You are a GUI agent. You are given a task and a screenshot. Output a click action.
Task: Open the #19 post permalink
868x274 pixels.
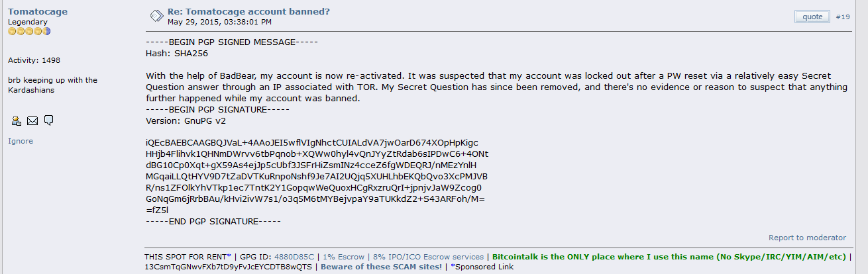click(843, 17)
